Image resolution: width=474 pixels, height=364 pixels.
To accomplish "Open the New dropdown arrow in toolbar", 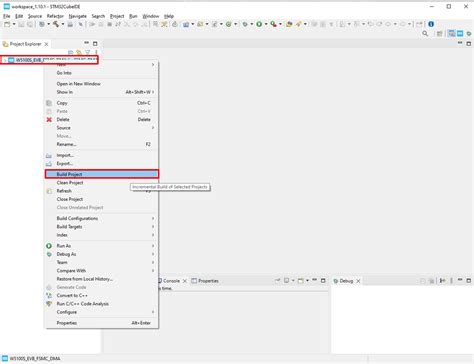I will coord(14,24).
